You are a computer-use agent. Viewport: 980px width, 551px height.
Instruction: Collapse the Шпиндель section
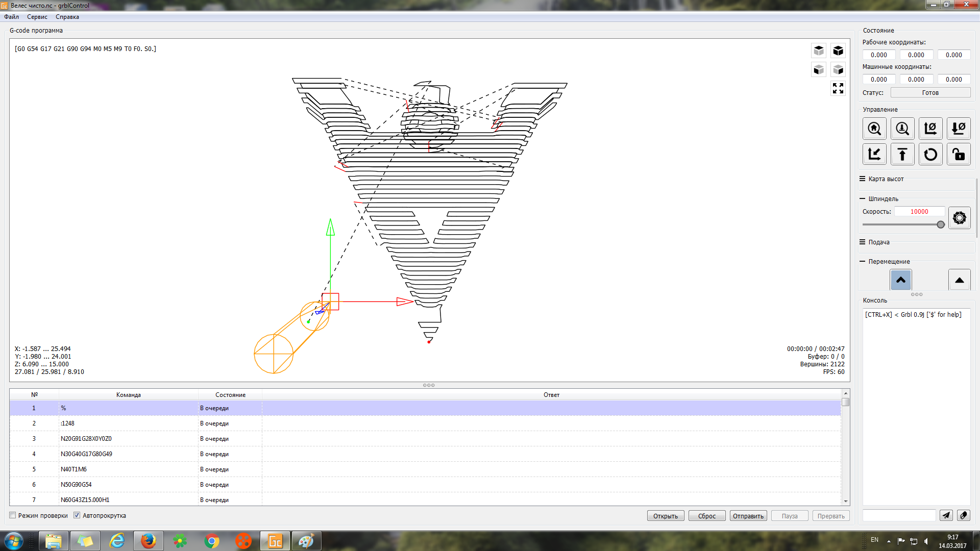point(863,199)
